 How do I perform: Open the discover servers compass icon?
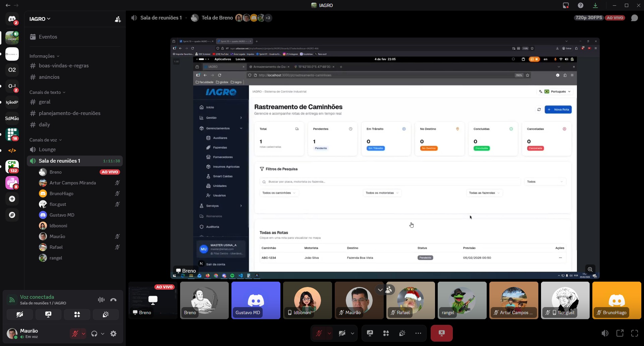(x=12, y=215)
